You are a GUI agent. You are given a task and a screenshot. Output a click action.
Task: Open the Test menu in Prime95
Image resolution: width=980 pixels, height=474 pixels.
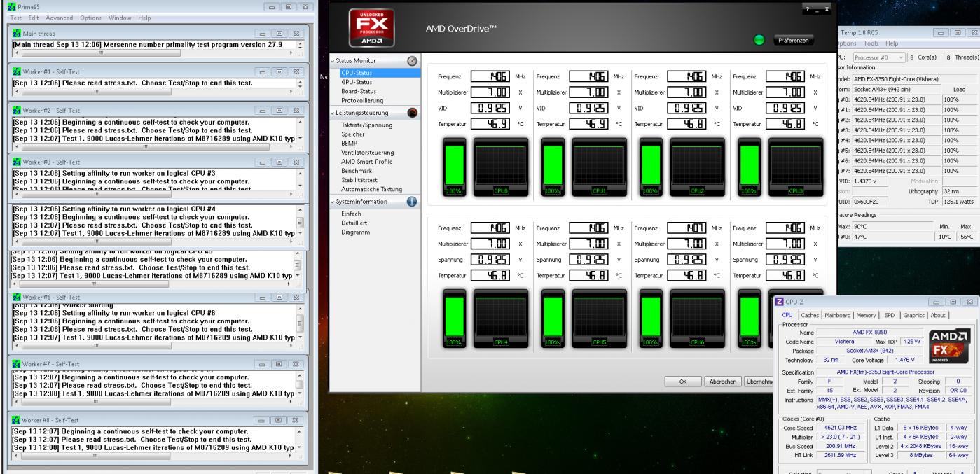point(16,17)
